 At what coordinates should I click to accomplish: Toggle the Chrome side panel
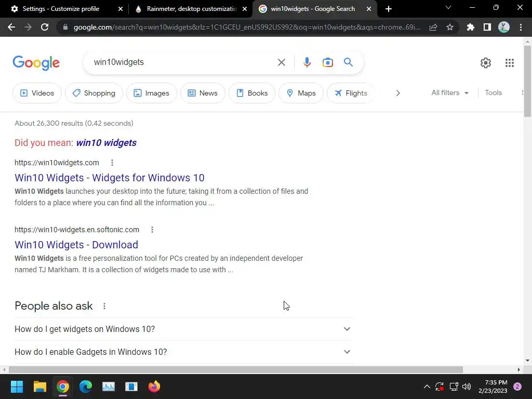coord(487,27)
